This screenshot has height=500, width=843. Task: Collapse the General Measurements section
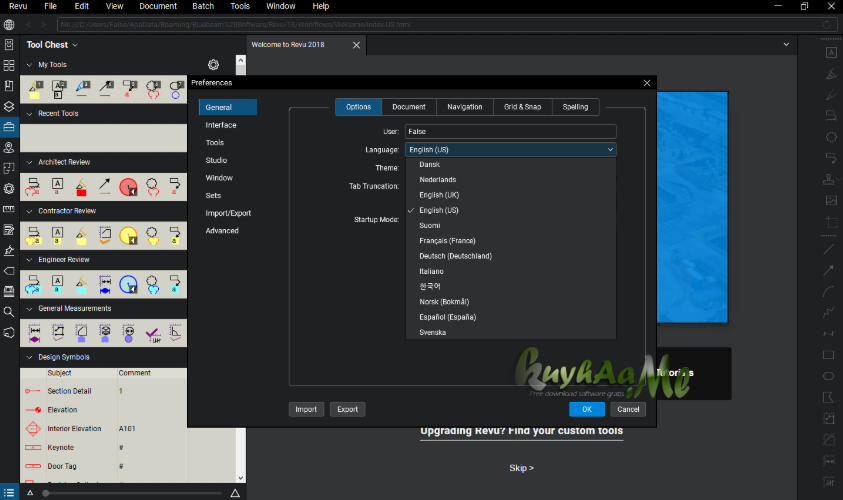pos(30,309)
